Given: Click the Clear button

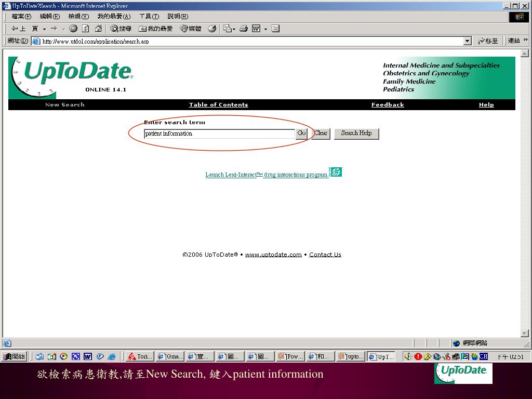Looking at the screenshot, I should point(321,134).
